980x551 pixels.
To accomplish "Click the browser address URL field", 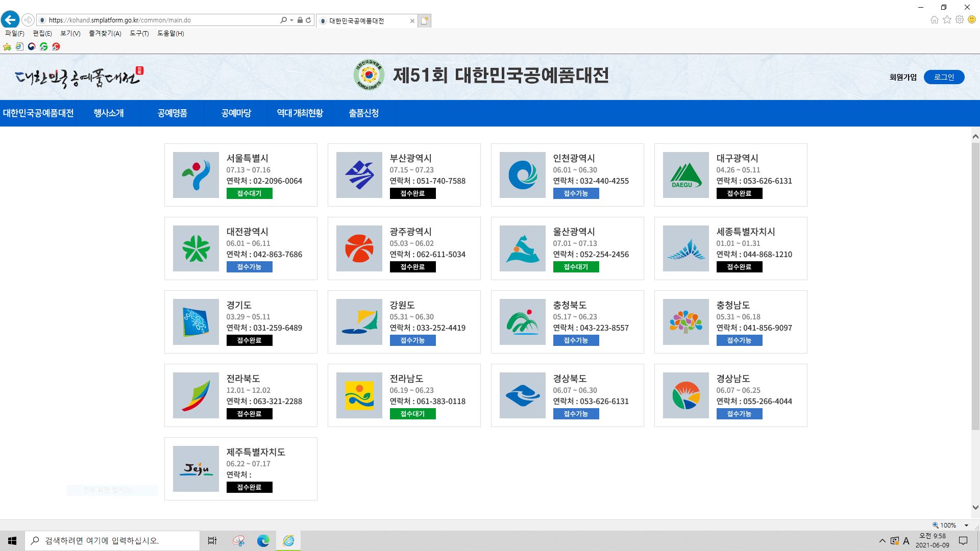I will (x=162, y=20).
